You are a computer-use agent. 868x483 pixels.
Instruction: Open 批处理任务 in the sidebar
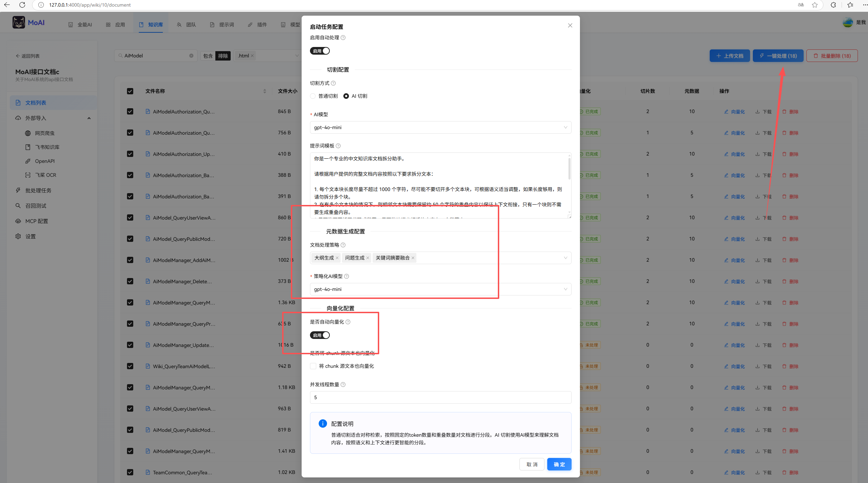pyautogui.click(x=38, y=190)
